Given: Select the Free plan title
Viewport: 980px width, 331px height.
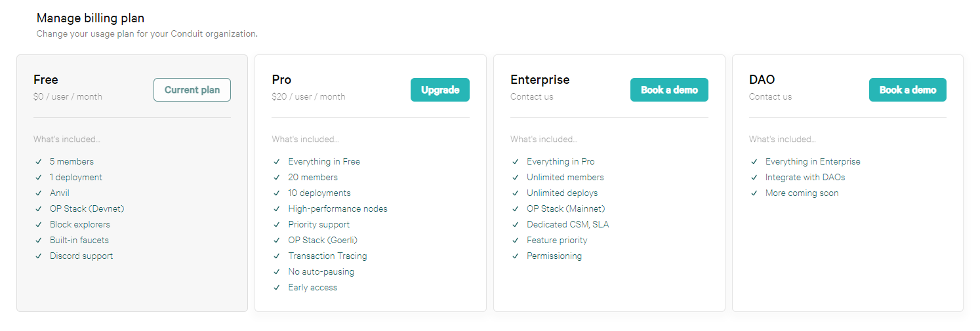Looking at the screenshot, I should pos(46,80).
